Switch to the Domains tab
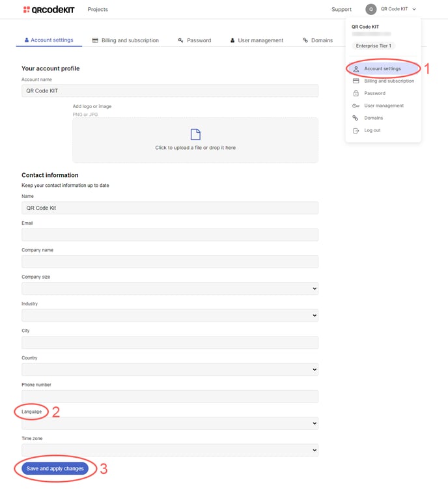 (x=318, y=40)
